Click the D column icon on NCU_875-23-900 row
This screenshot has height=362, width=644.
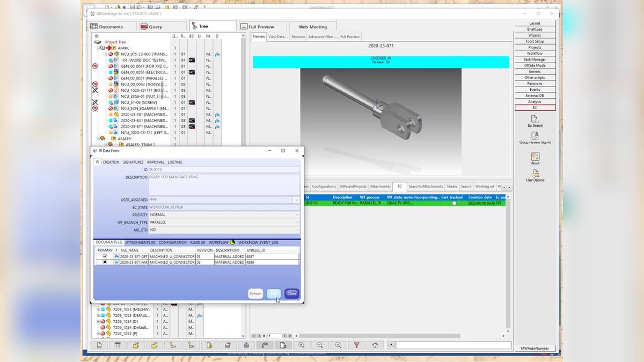coord(217,54)
